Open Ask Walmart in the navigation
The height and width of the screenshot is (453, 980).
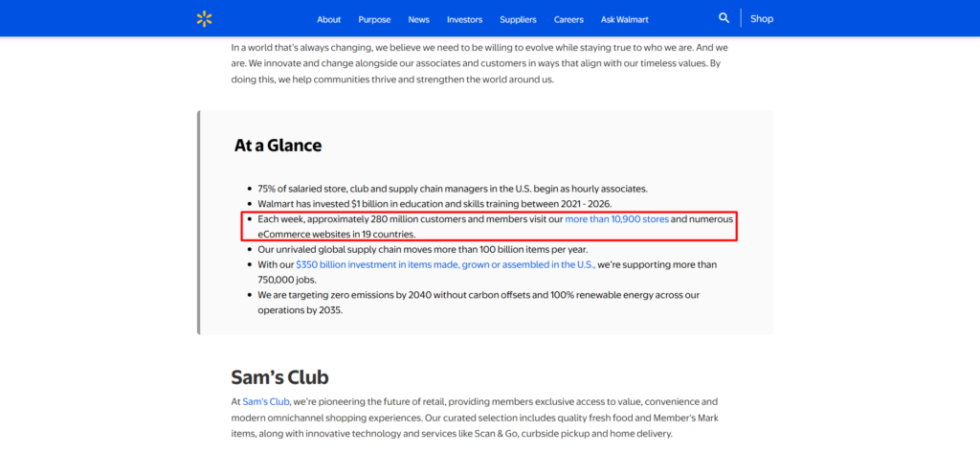pyautogui.click(x=624, y=19)
